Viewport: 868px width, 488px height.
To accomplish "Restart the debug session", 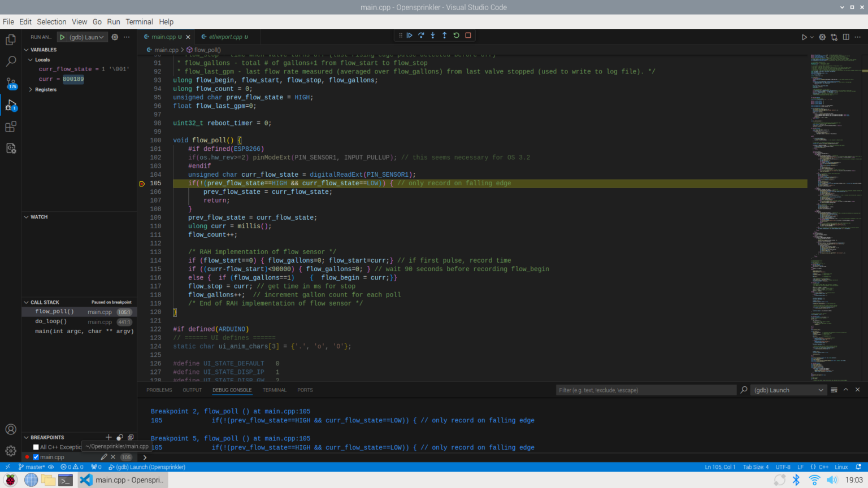I will (x=457, y=36).
